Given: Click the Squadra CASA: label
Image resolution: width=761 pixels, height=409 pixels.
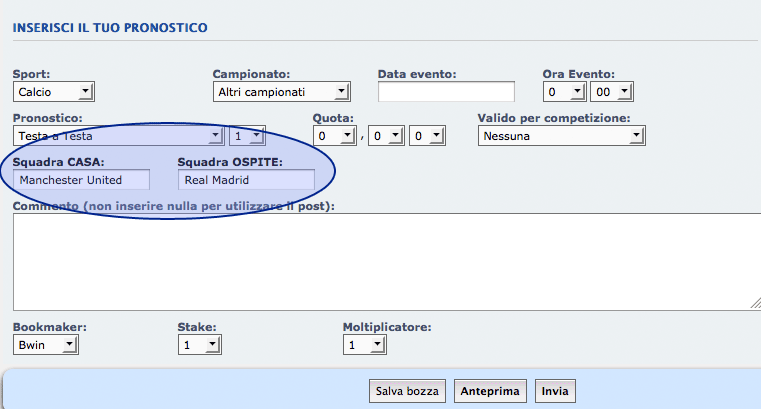Looking at the screenshot, I should pyautogui.click(x=59, y=162).
